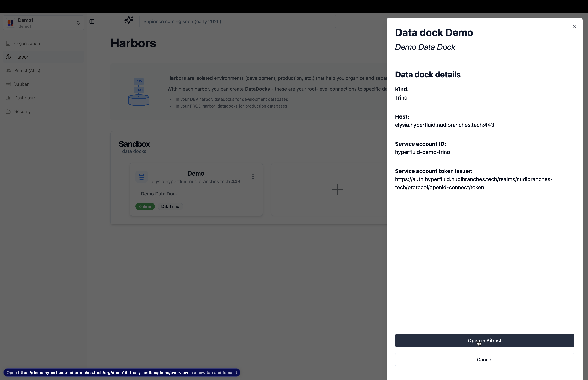Click the Sapience sparkle icon
Screen dimensions: 588x380
(x=129, y=20)
